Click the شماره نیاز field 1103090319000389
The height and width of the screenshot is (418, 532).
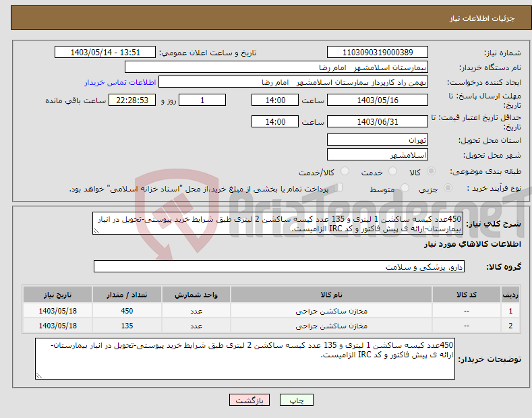click(378, 53)
